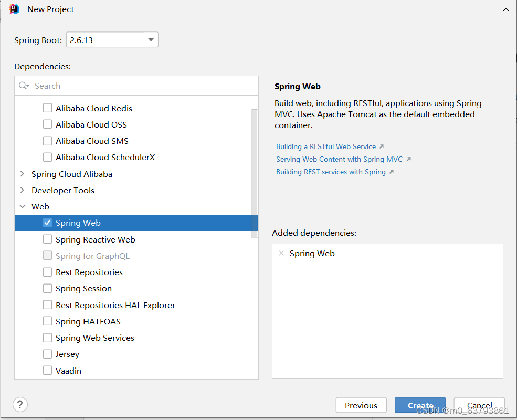
Task: Expand the Developer Tools group
Action: (x=22, y=190)
